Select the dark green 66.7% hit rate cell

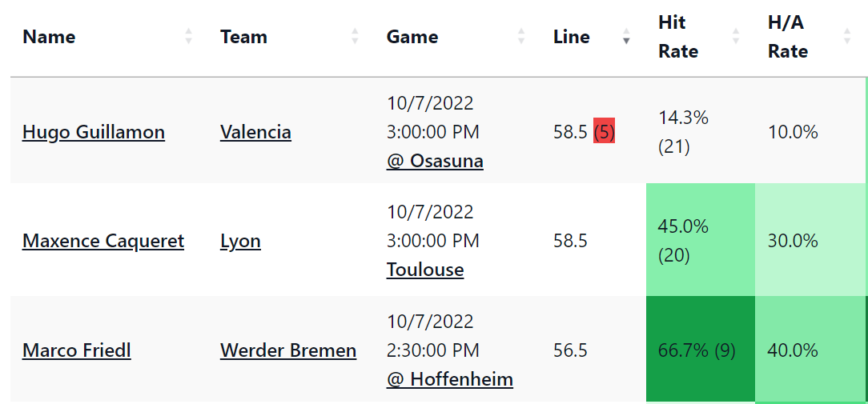(x=701, y=349)
